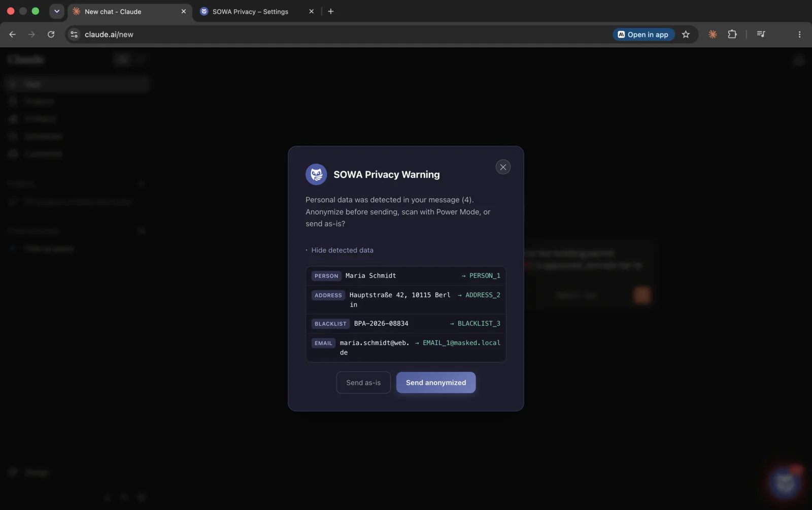The width and height of the screenshot is (812, 510).
Task: Close the New chat - Claude tab
Action: coord(184,11)
